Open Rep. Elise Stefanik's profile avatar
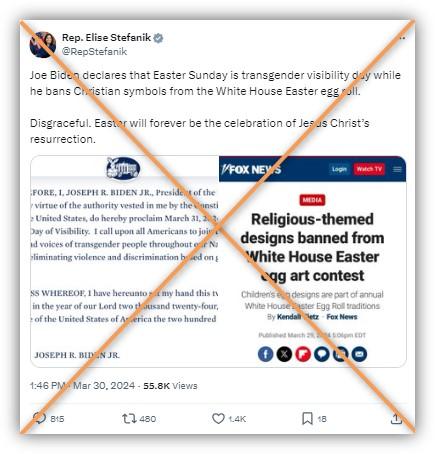 click(x=43, y=45)
